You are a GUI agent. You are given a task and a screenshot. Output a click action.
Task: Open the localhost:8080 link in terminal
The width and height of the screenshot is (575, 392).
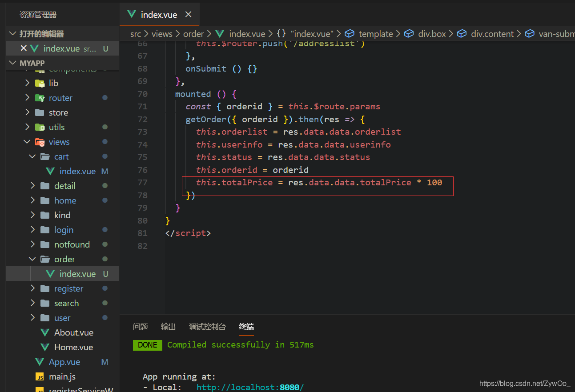click(250, 388)
